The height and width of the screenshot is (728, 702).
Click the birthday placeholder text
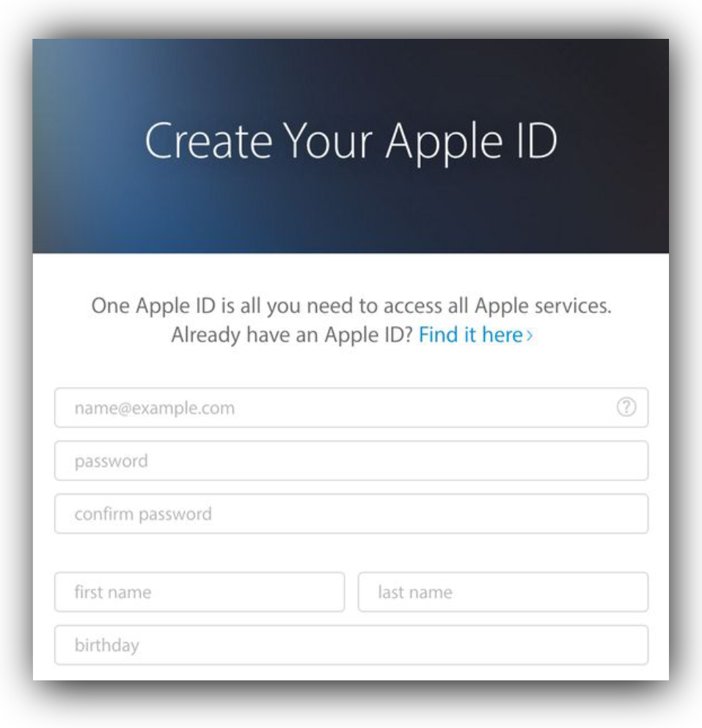coord(107,645)
